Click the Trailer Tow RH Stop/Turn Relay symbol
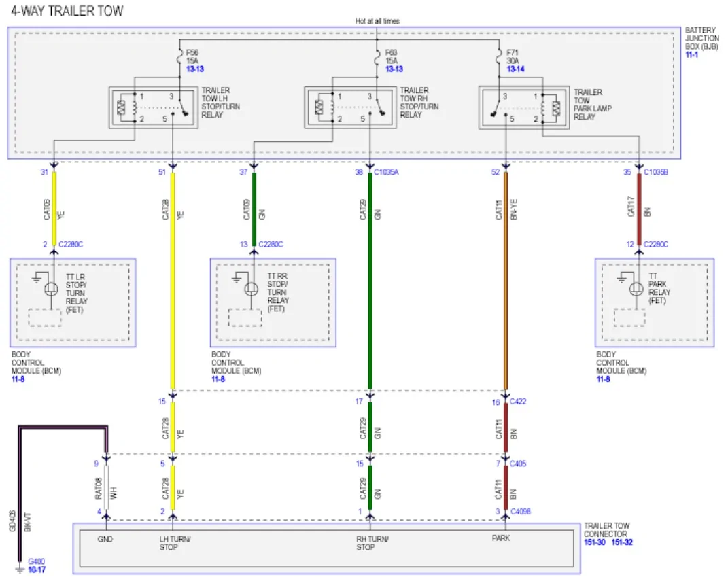728x577 pixels. point(350,107)
